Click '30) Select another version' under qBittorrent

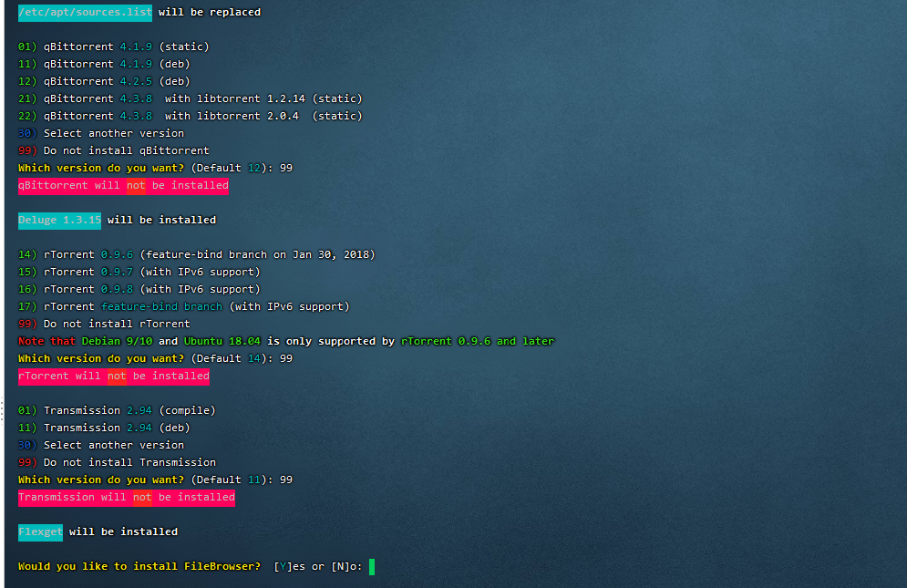pos(101,134)
